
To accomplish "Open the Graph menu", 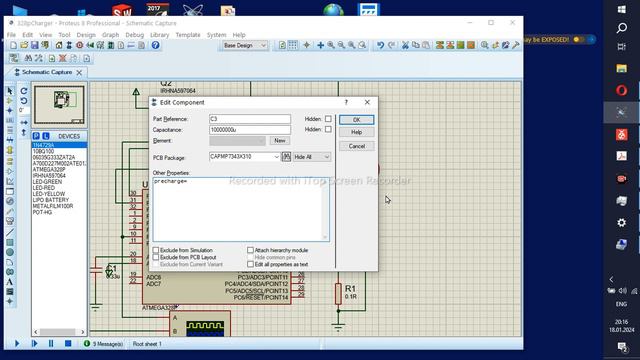I will coord(110,35).
